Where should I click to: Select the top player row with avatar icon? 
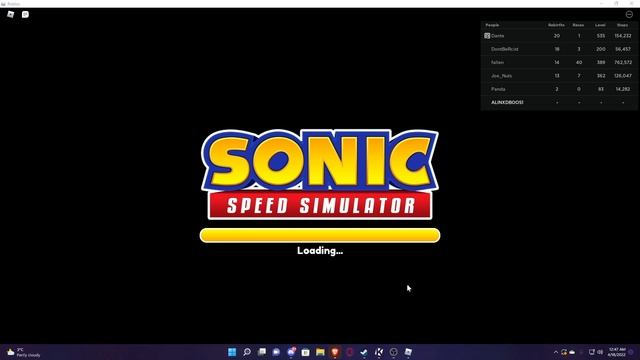coord(559,36)
